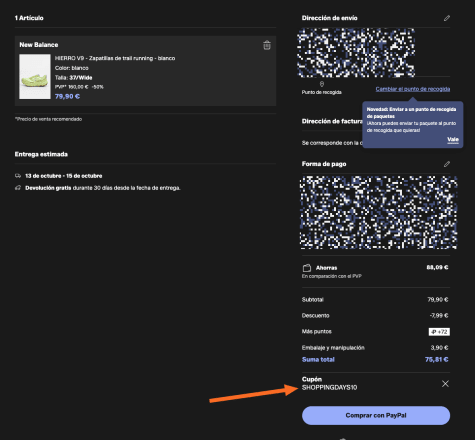Dismiss the tooltip with Vale
Image resolution: width=475 pixels, height=440 pixels.
pos(453,139)
